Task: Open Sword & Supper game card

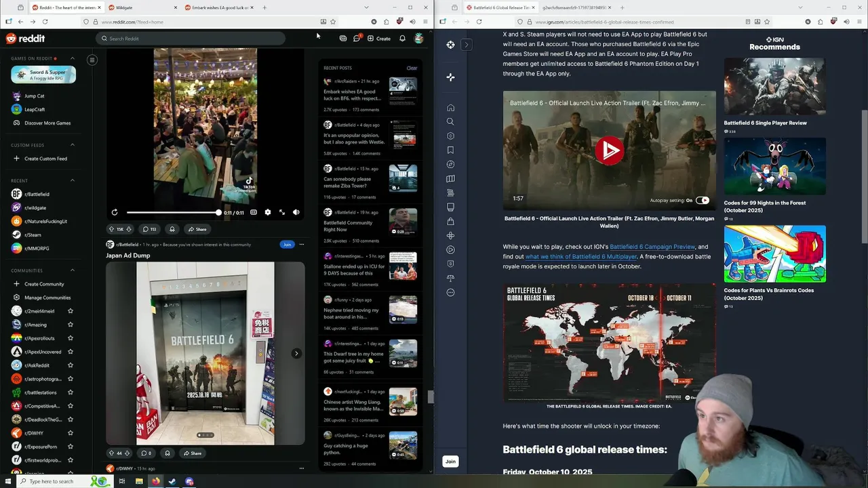Action: point(43,75)
